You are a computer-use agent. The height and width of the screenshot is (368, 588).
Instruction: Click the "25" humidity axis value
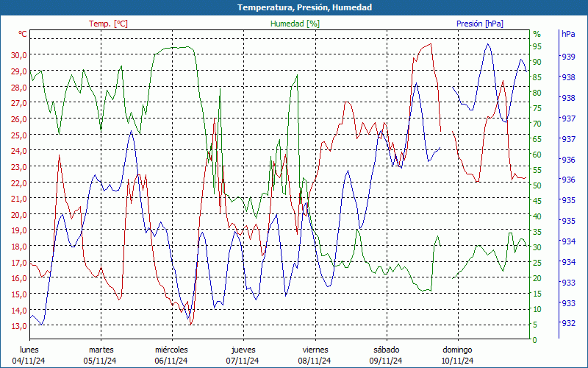click(537, 263)
